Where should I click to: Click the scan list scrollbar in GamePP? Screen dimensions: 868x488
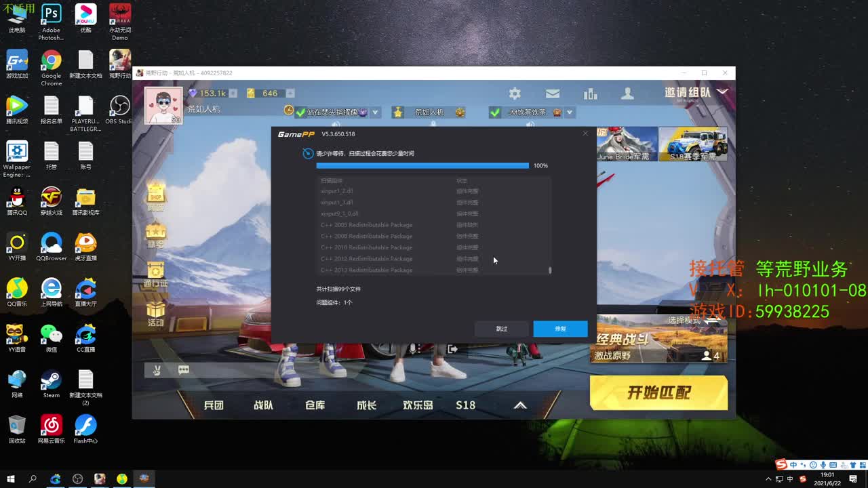pyautogui.click(x=550, y=270)
